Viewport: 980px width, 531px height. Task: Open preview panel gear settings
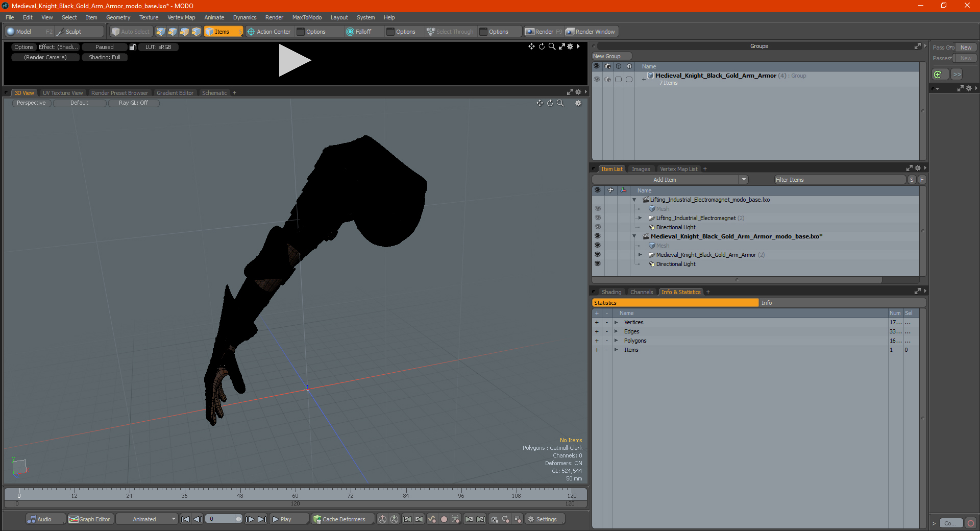tap(570, 46)
